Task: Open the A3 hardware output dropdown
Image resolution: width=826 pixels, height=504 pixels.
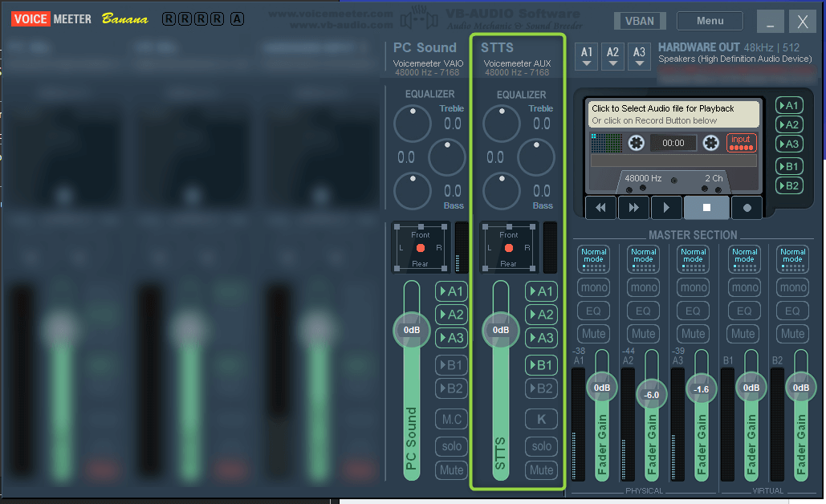Action: 639,56
